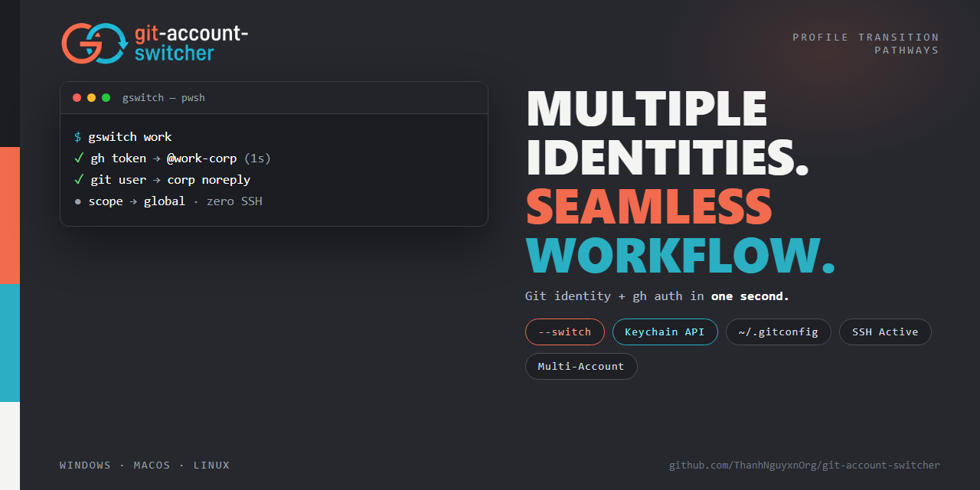Click the git-account-switcher circular arrows logo
Viewport: 980px width, 490px height.
tap(94, 43)
